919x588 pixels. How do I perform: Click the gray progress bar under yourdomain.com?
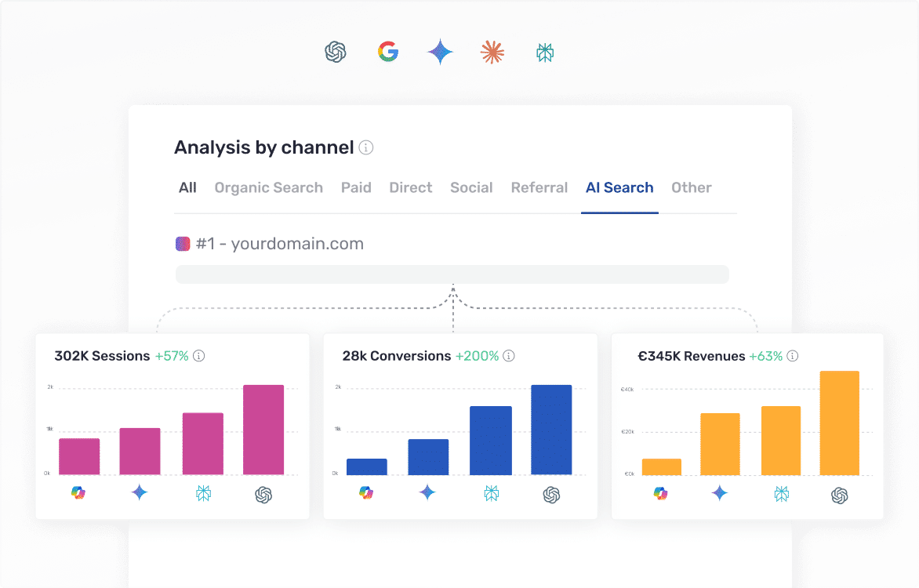452,274
